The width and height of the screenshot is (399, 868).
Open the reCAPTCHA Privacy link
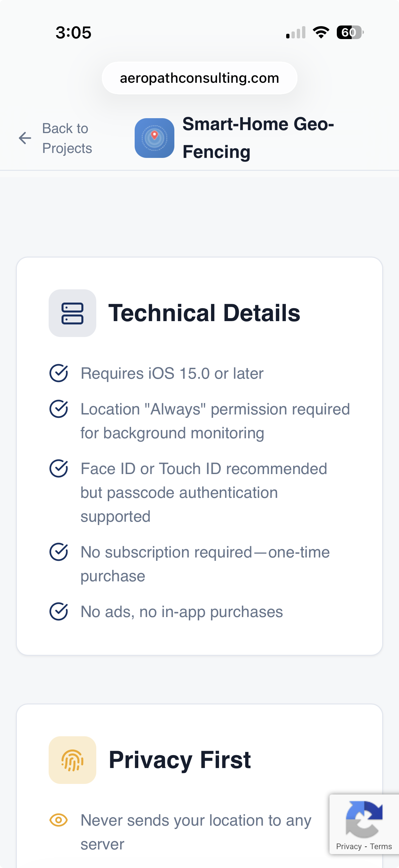[x=348, y=846]
